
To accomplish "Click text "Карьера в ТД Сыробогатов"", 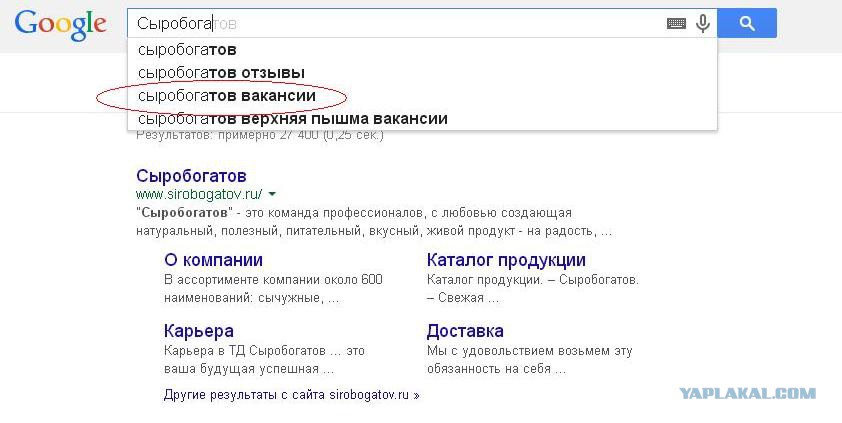I will [x=245, y=351].
